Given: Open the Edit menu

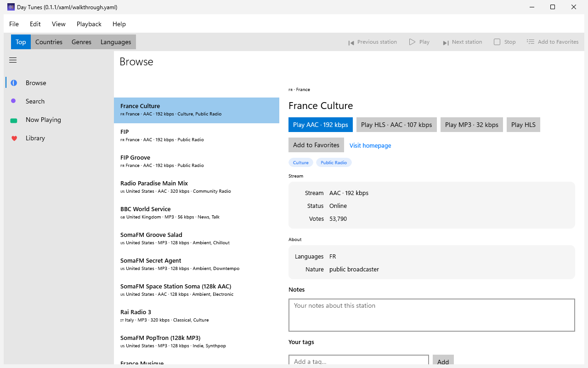Looking at the screenshot, I should tap(35, 24).
